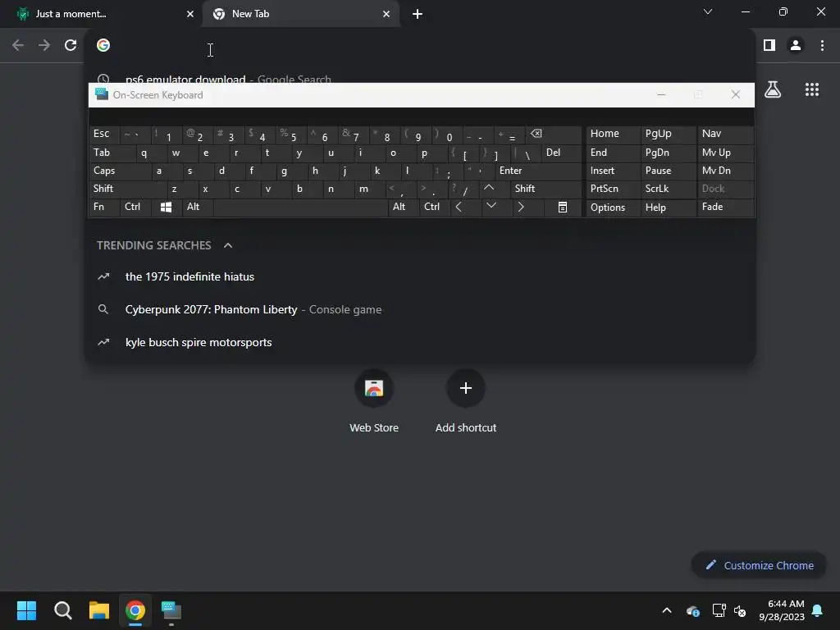Click On-Screen Keyboard taskbar icon
Screen dimensions: 840x630
(171, 610)
